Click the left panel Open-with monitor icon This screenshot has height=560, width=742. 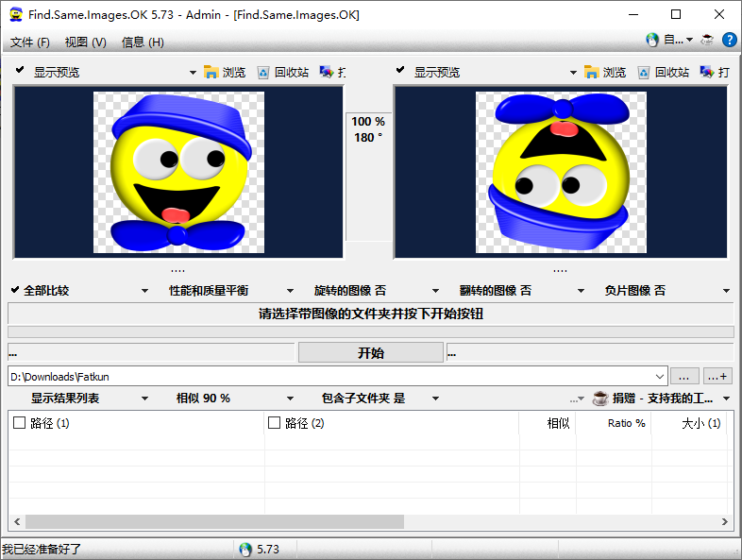326,72
